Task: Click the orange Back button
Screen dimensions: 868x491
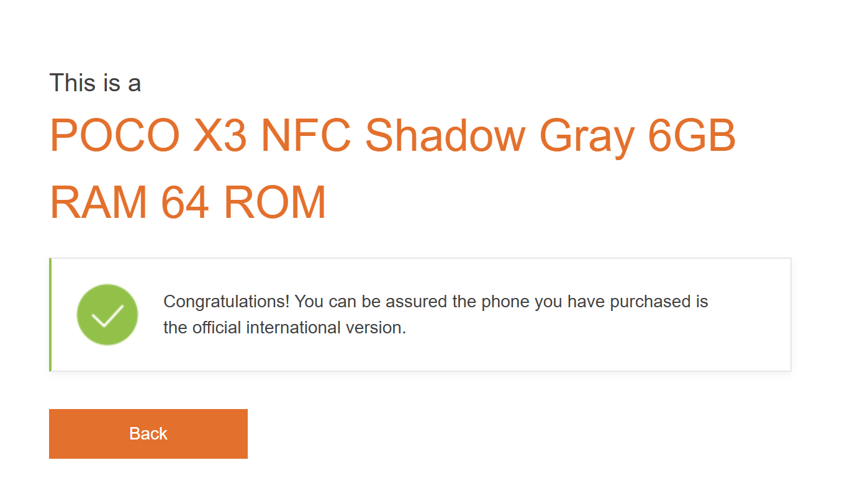Action: [148, 433]
